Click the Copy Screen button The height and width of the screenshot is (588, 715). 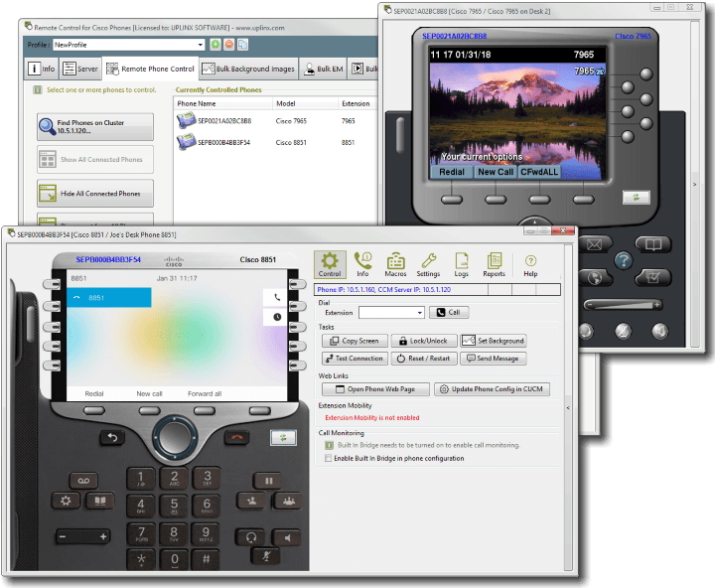coord(355,341)
